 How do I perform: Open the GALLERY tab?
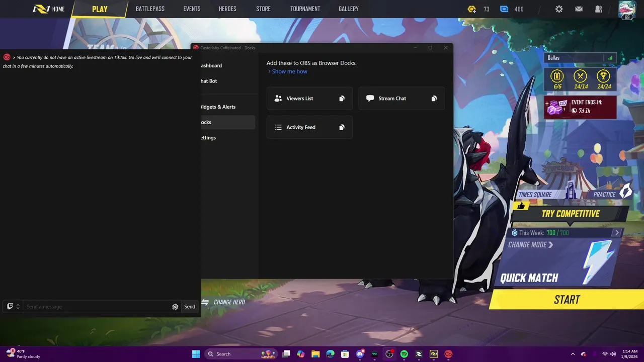(349, 9)
